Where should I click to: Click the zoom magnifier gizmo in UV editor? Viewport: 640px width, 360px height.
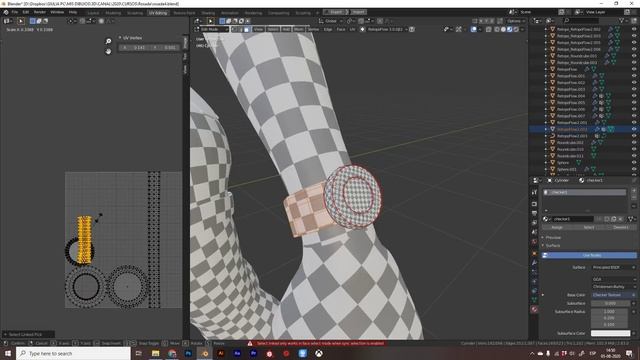(108, 41)
